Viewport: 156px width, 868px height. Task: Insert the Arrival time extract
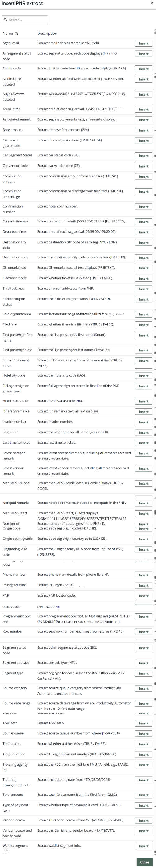pyautogui.click(x=144, y=110)
